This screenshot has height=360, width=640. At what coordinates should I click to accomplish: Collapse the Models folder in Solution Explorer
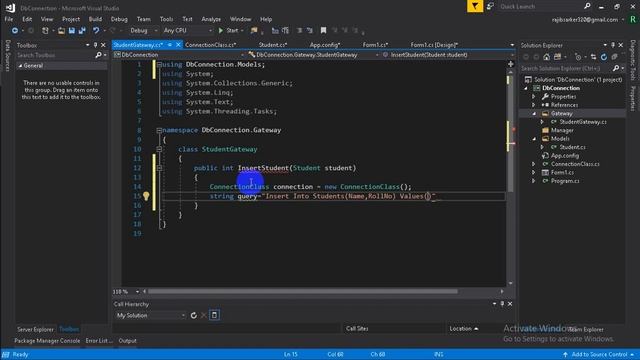tap(534, 139)
